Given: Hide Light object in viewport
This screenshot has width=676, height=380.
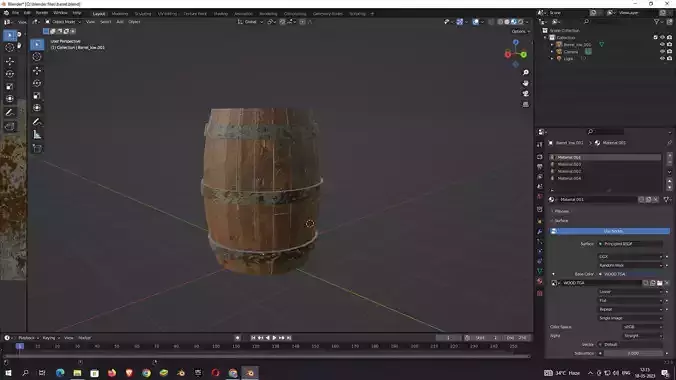Looking at the screenshot, I should pyautogui.click(x=662, y=58).
